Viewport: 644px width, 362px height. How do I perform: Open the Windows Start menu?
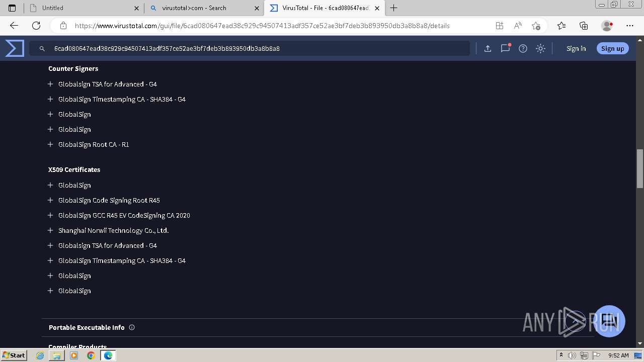click(x=14, y=355)
